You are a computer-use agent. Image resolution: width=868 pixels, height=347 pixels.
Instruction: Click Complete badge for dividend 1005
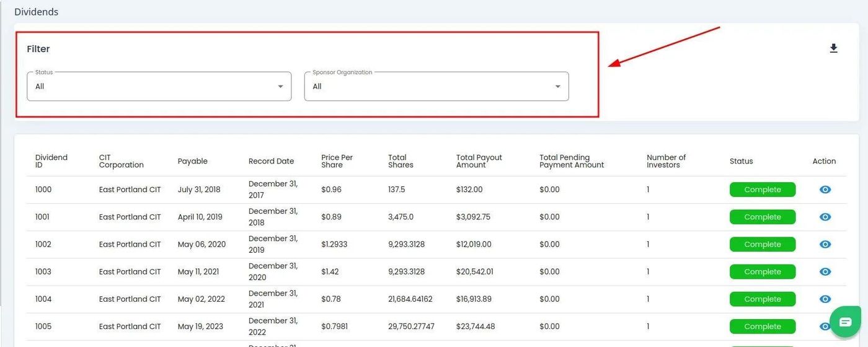tap(762, 326)
